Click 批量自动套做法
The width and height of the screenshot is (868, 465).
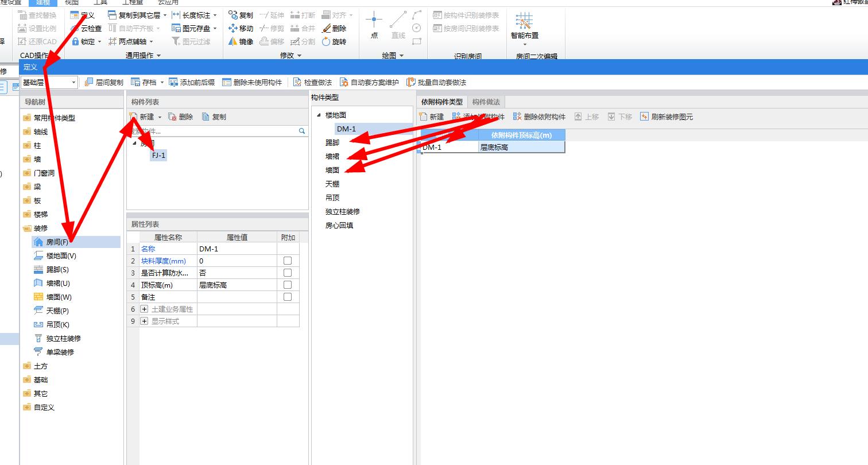tap(436, 82)
